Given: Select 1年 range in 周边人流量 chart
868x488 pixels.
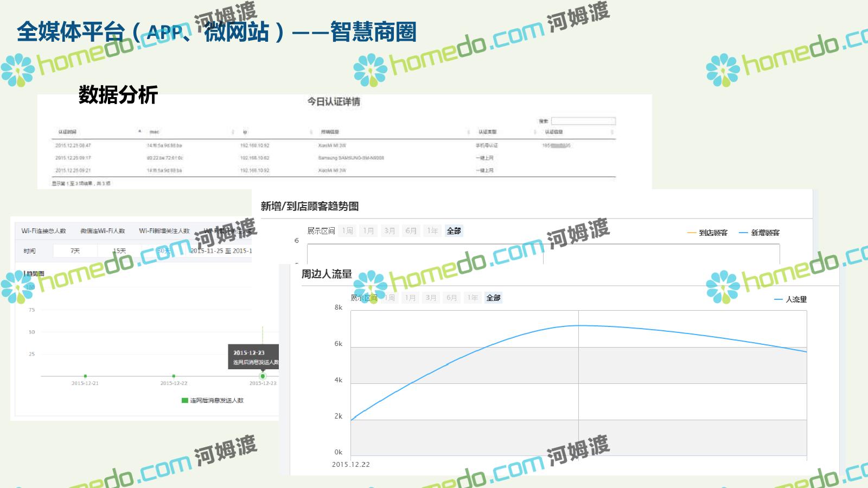Looking at the screenshot, I should point(473,298).
